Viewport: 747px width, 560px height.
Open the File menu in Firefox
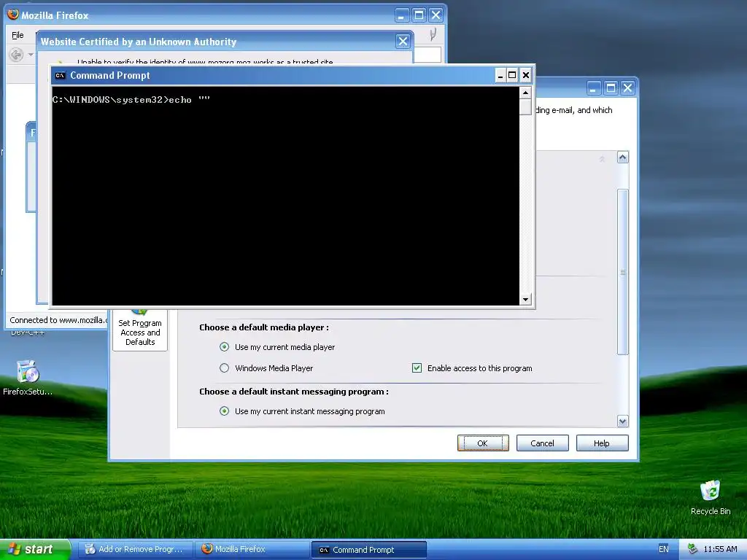(x=18, y=35)
